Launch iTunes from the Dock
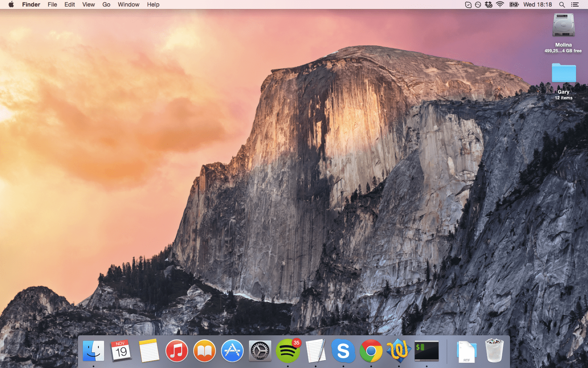The height and width of the screenshot is (368, 588). click(x=177, y=351)
